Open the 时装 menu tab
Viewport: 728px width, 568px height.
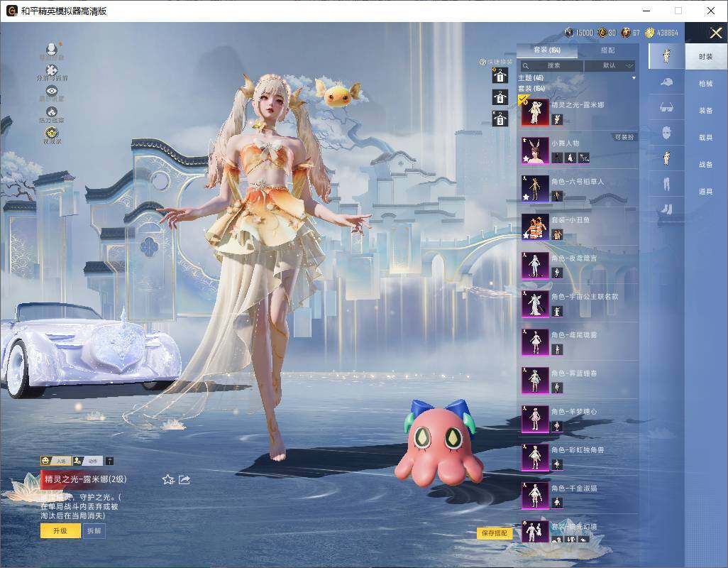click(x=706, y=57)
